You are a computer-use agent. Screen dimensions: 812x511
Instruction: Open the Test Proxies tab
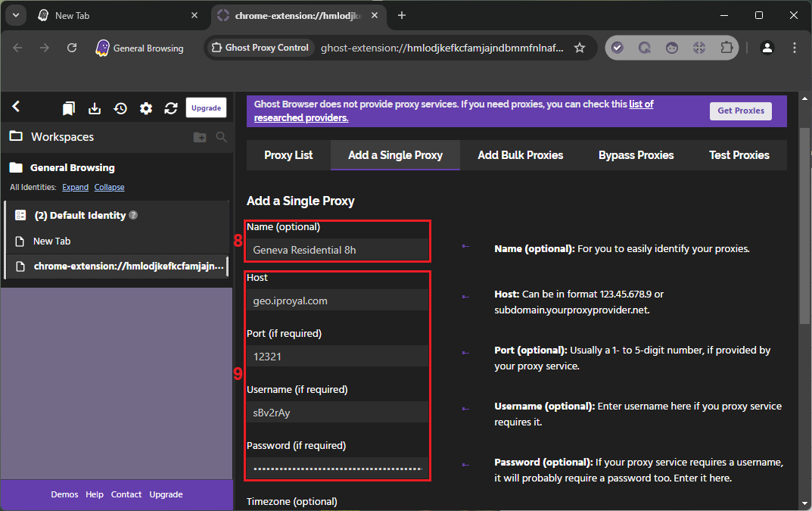click(x=739, y=155)
